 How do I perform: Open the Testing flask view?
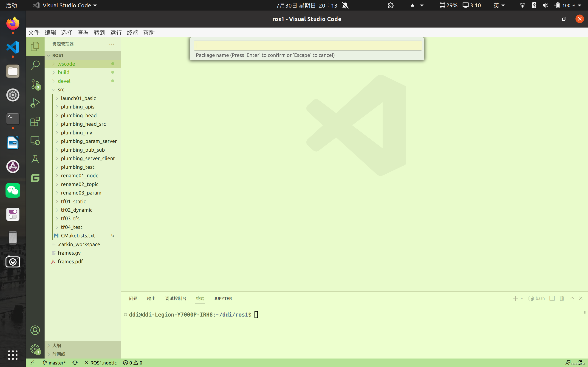click(x=35, y=159)
